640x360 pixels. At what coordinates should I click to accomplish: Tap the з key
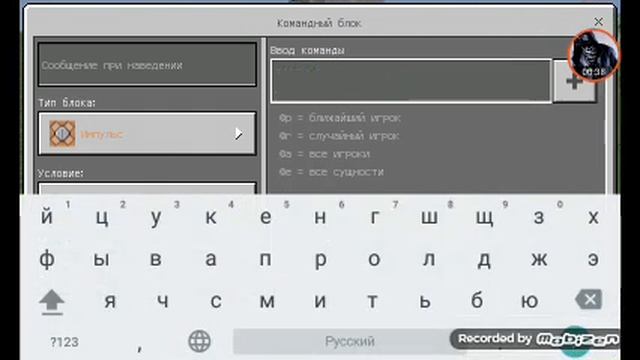coord(539,216)
